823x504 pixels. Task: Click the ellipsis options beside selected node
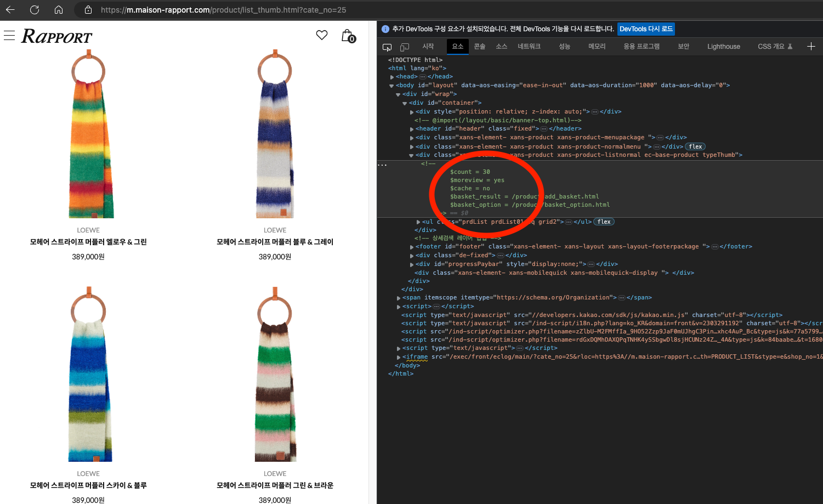pyautogui.click(x=382, y=165)
